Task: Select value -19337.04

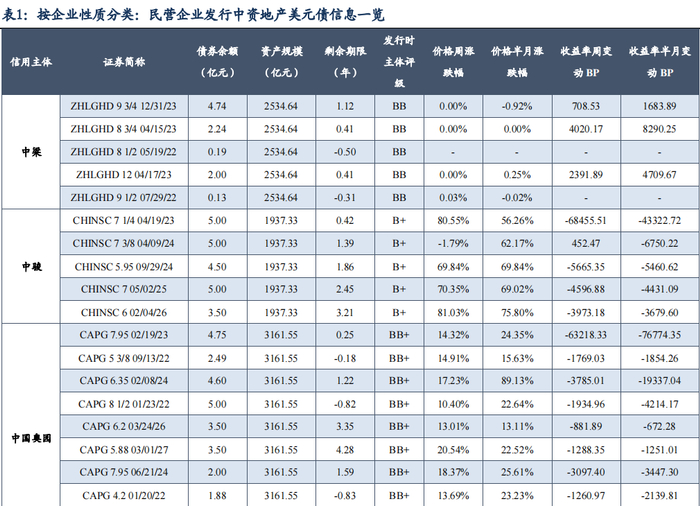Action: click(659, 381)
